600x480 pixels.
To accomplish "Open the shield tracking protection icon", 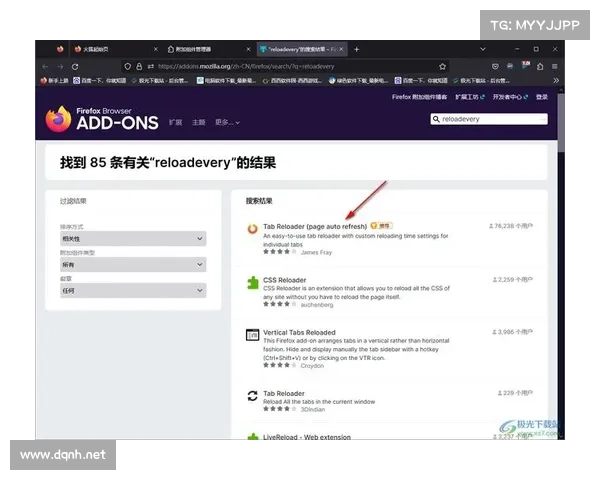I will tap(127, 67).
